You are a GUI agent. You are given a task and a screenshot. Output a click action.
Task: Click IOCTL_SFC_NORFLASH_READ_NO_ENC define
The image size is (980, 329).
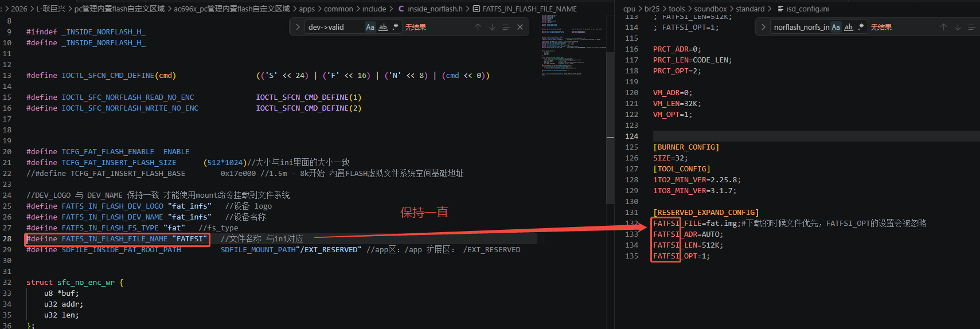(128, 97)
